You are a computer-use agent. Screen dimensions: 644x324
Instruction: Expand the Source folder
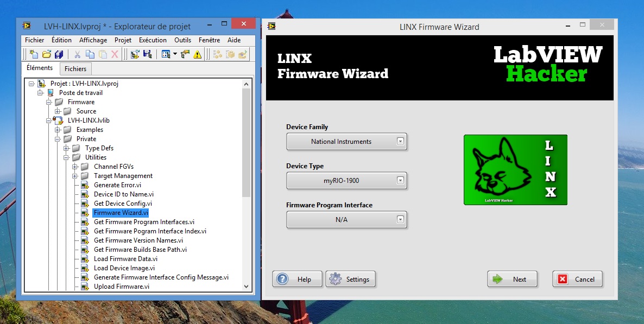[x=58, y=111]
